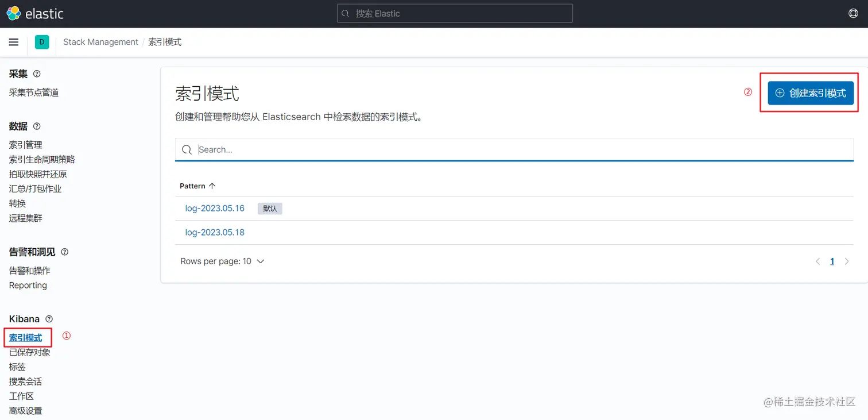Screen dimensions: 868x420
Task: Create a new index pattern with 创建索引模式
Action: click(x=811, y=93)
